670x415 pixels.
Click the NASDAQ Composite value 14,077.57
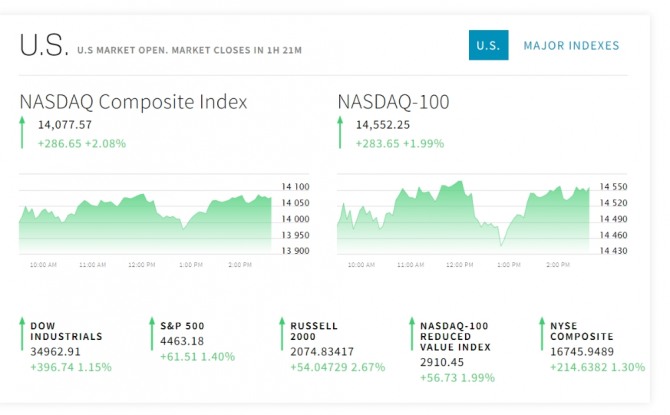[65, 125]
